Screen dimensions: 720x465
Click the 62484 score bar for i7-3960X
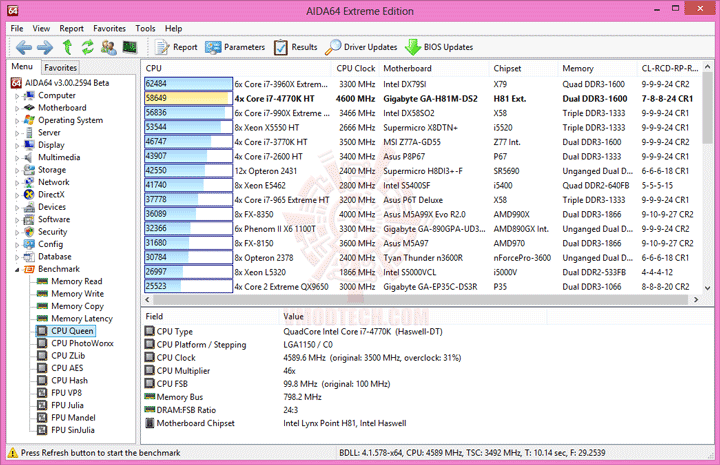coord(188,84)
